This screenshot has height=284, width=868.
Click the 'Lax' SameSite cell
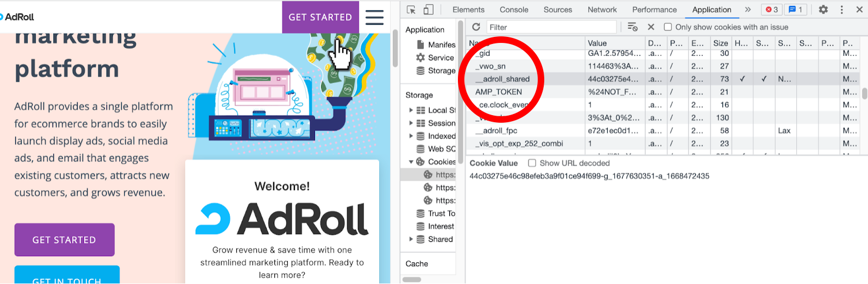[784, 130]
